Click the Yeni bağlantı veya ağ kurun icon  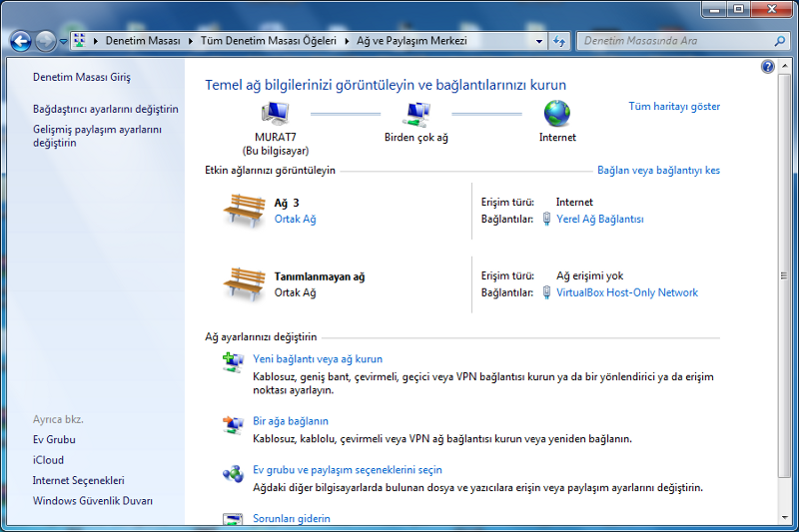pyautogui.click(x=233, y=362)
